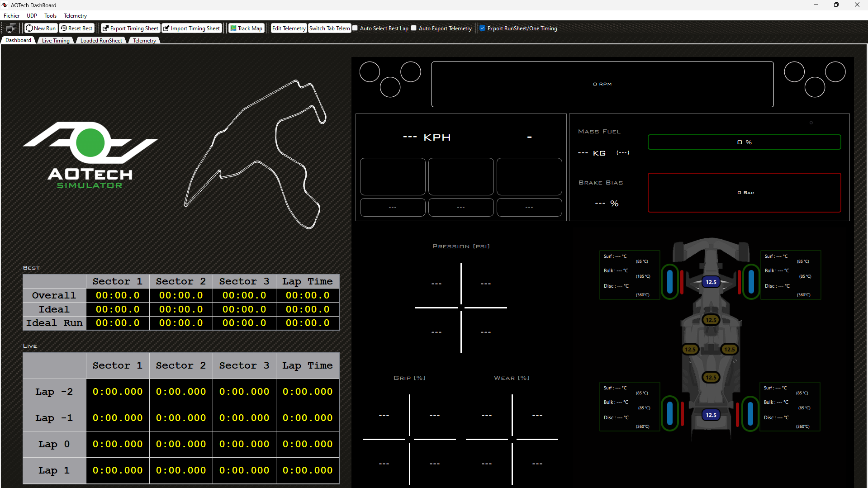The image size is (868, 488).
Task: Click the Switch Tab Telem button
Action: (329, 28)
